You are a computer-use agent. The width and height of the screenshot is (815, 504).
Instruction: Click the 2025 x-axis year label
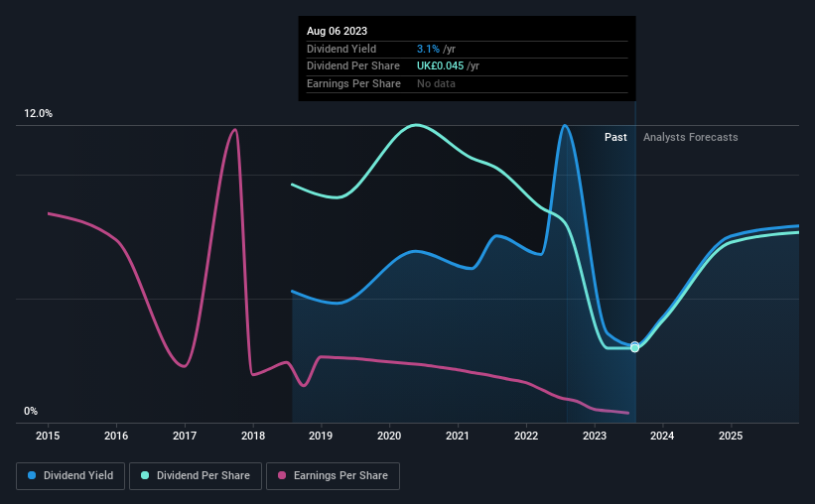[x=731, y=436]
